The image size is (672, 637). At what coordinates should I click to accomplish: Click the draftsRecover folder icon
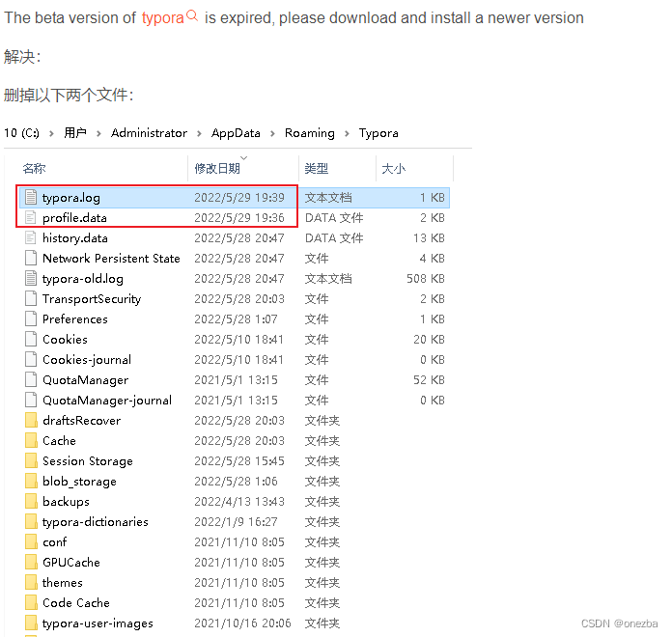(x=31, y=420)
